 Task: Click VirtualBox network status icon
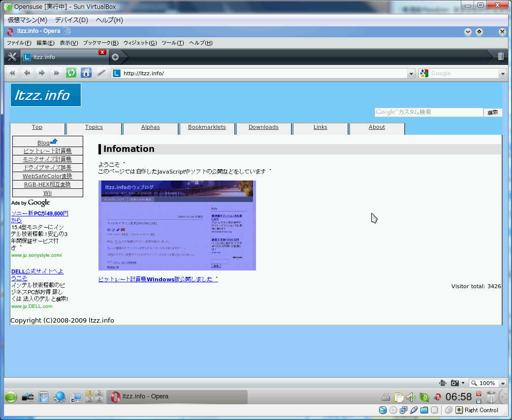tap(404, 410)
